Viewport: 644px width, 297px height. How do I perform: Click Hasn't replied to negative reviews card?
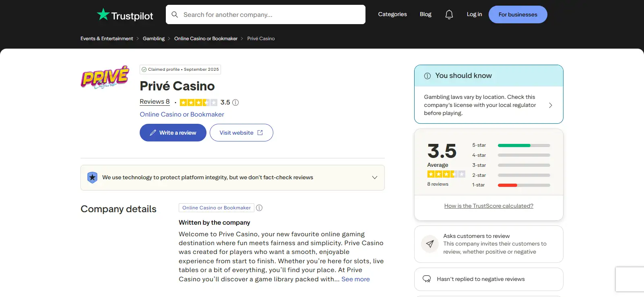pos(489,279)
